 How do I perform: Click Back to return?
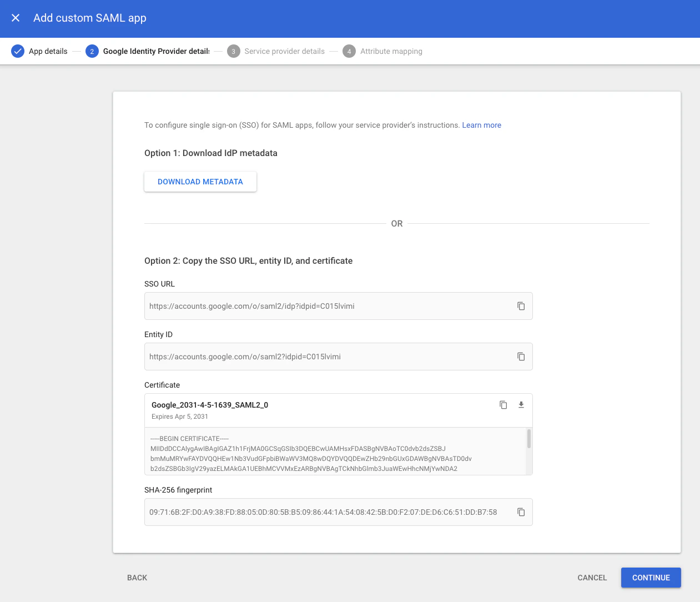[x=137, y=578]
